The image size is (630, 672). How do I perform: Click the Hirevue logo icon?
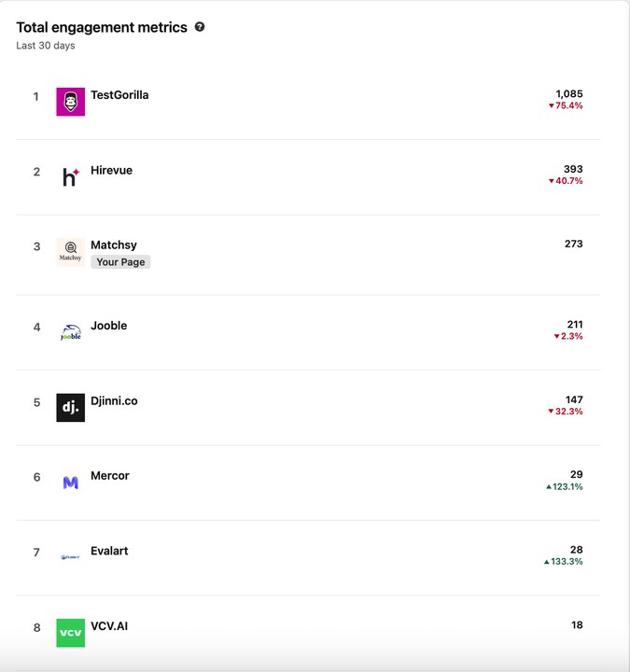pos(70,177)
